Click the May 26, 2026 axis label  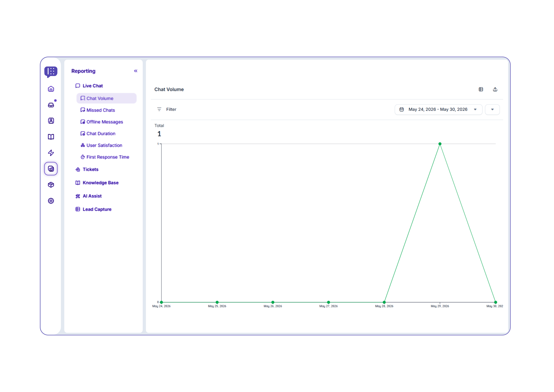pos(273,306)
